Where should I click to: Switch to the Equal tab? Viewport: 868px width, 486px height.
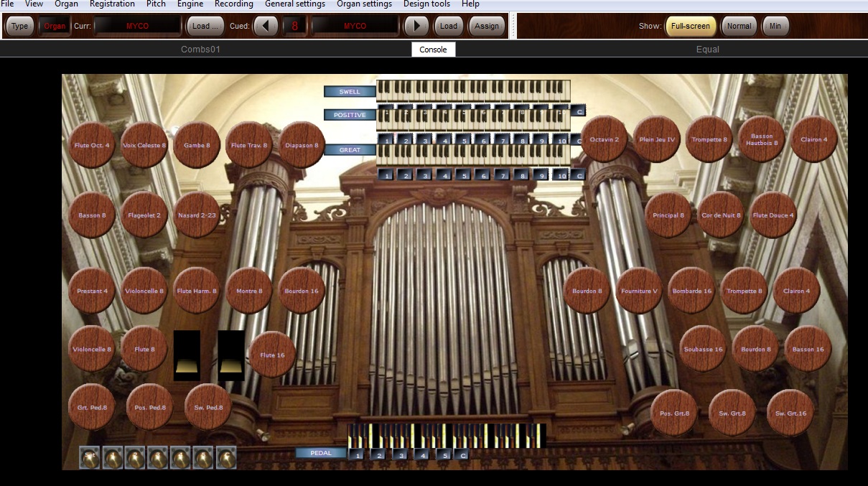pos(707,49)
